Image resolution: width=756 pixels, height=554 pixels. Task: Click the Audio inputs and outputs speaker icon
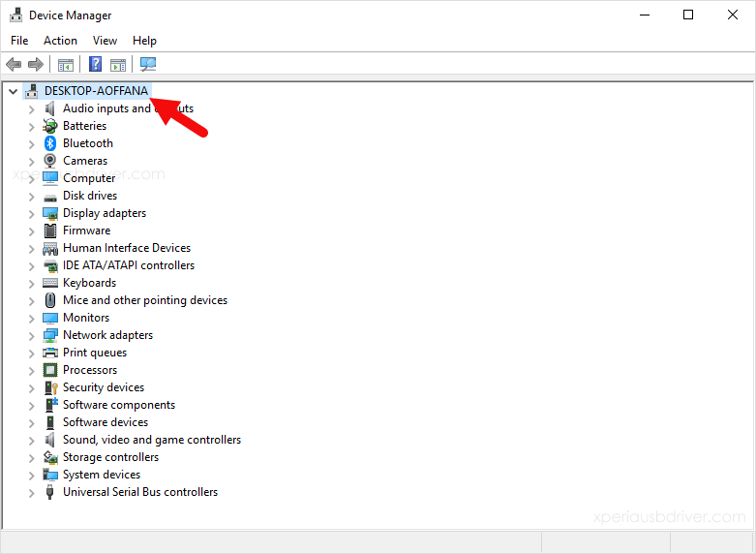50,108
